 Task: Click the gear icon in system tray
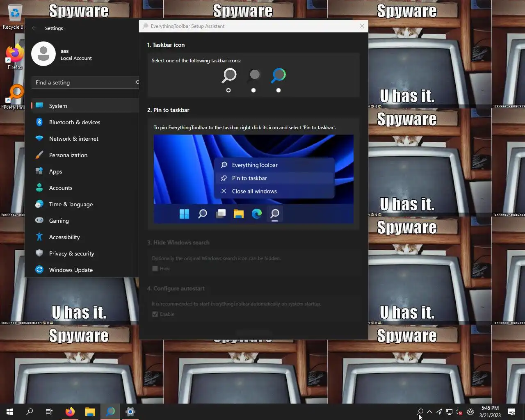[470, 412]
